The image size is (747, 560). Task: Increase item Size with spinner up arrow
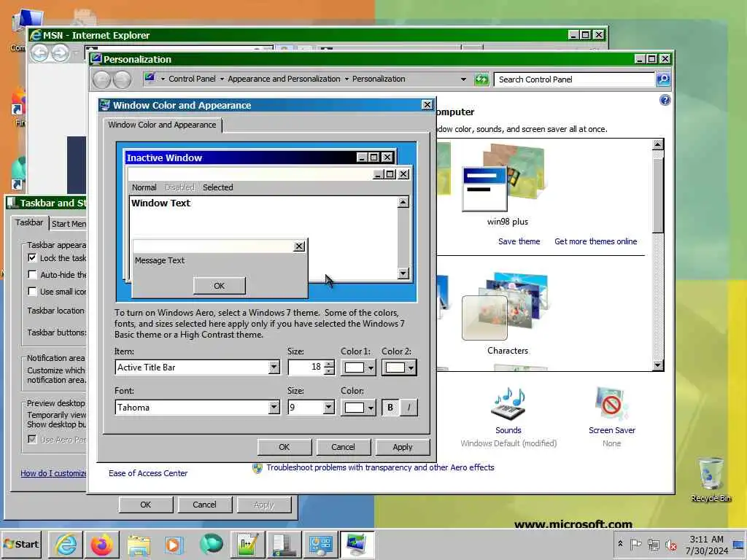coord(329,364)
